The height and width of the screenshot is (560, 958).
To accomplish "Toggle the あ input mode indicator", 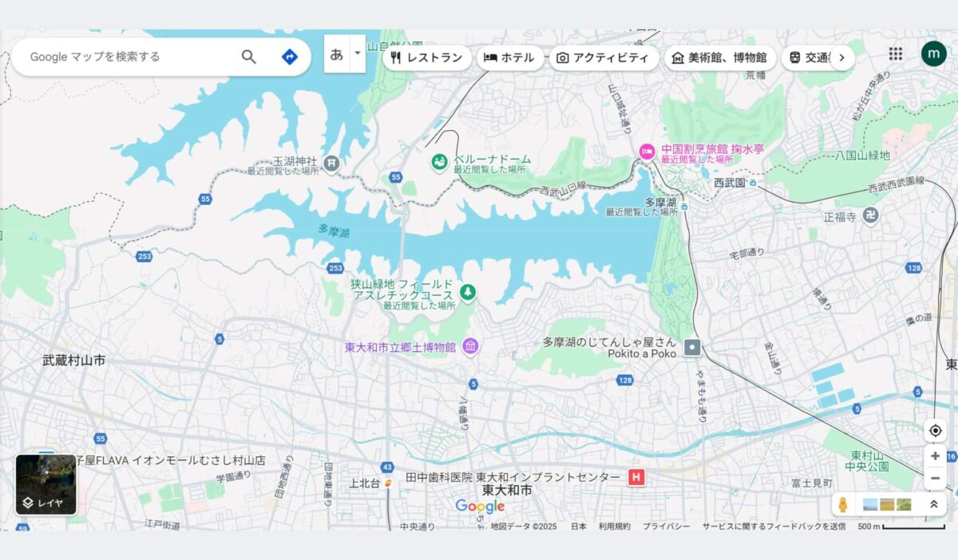I will click(x=337, y=53).
